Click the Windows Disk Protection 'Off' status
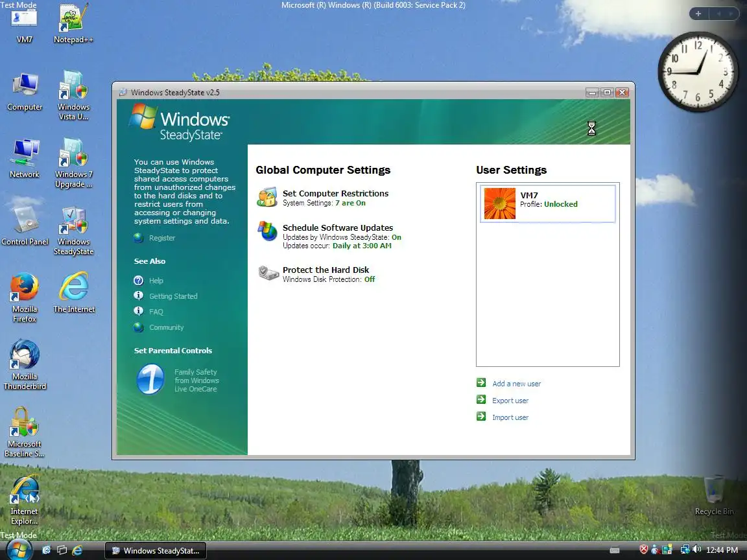The width and height of the screenshot is (747, 560). (370, 279)
